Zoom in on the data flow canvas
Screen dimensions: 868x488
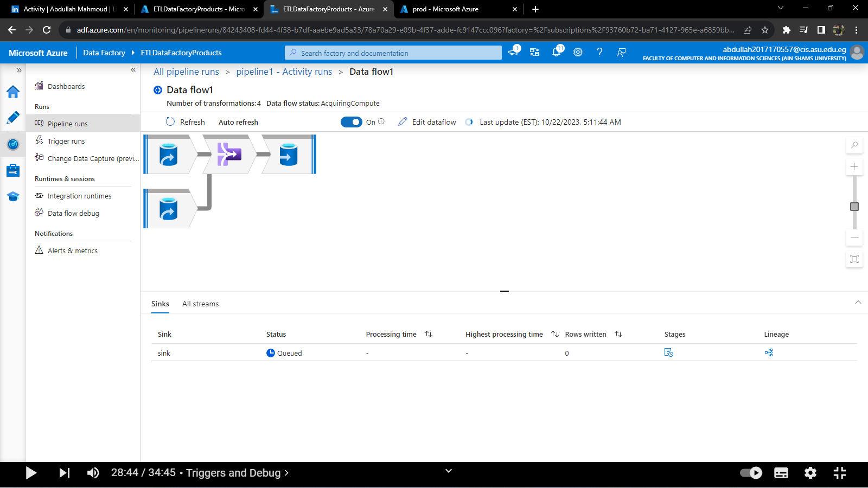click(854, 167)
